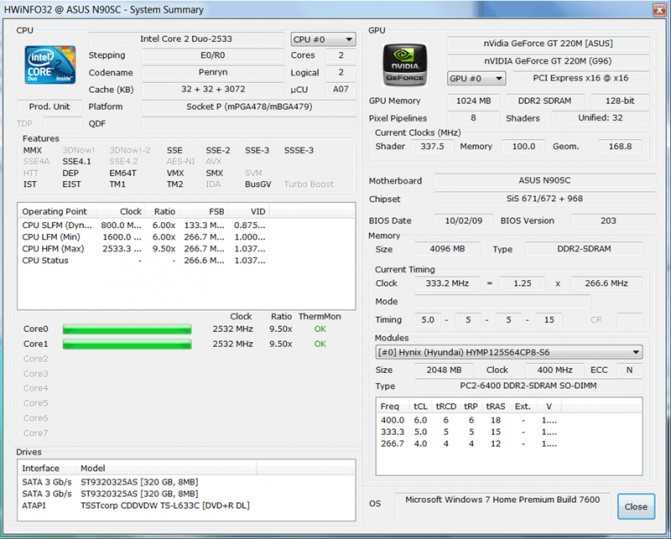The height and width of the screenshot is (539, 671).
Task: Click the Socket P platform field
Action: point(249,107)
